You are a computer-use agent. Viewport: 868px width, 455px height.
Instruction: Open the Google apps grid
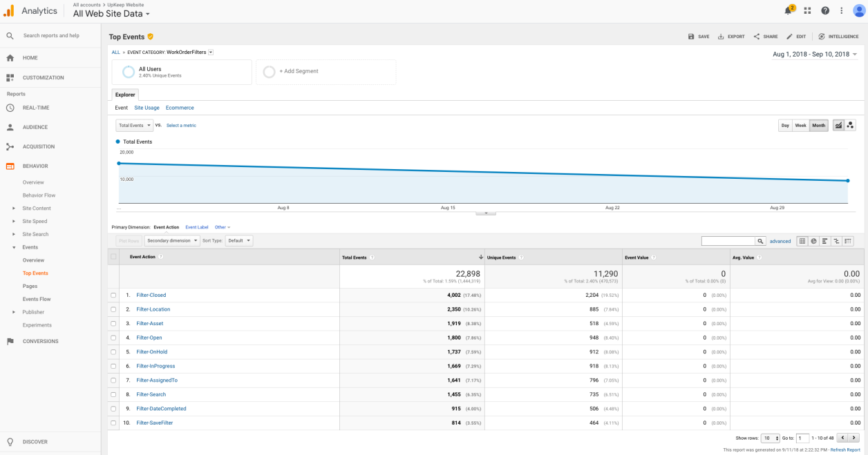point(807,10)
